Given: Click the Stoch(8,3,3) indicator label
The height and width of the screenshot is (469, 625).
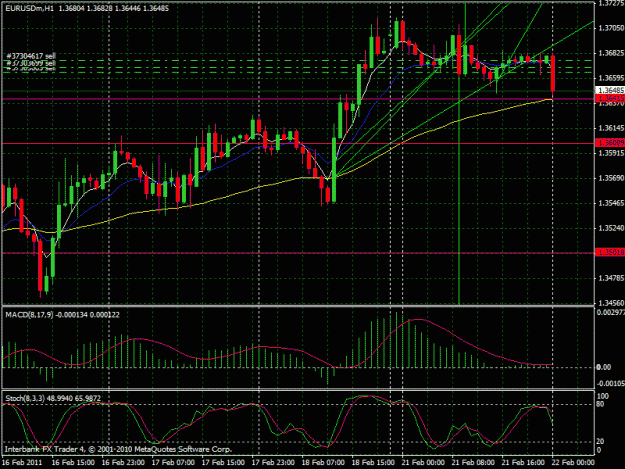Looking at the screenshot, I should [x=25, y=398].
